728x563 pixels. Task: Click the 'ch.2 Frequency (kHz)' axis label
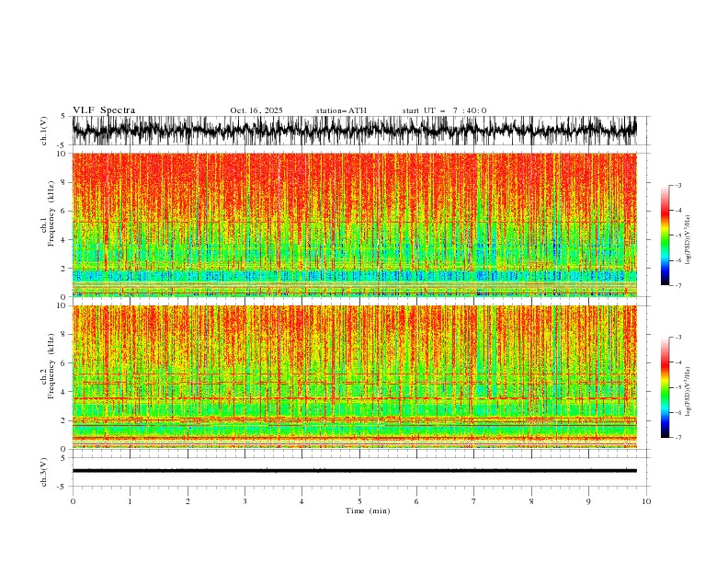(48, 366)
